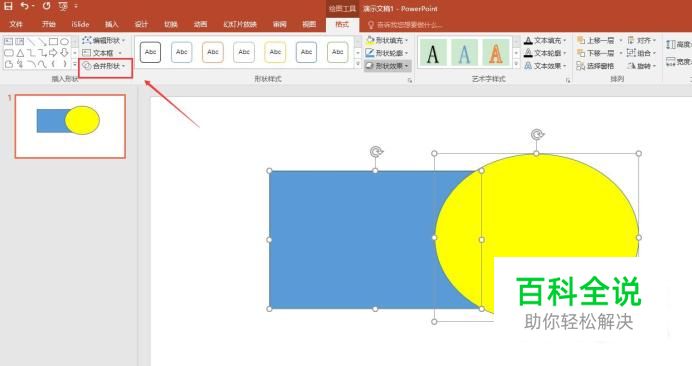692x366 pixels.
Task: Open 文本效果 (Text Effects) menu
Action: click(545, 66)
